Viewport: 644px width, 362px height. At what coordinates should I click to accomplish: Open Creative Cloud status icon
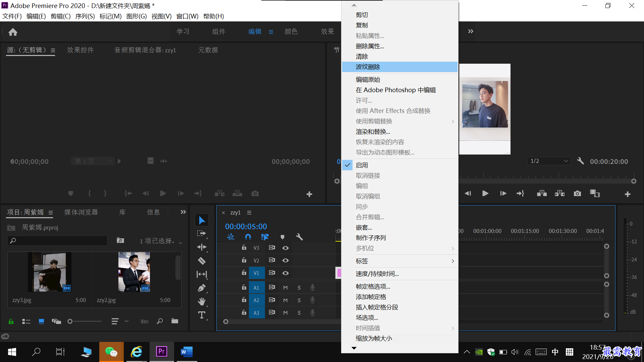(x=5, y=336)
